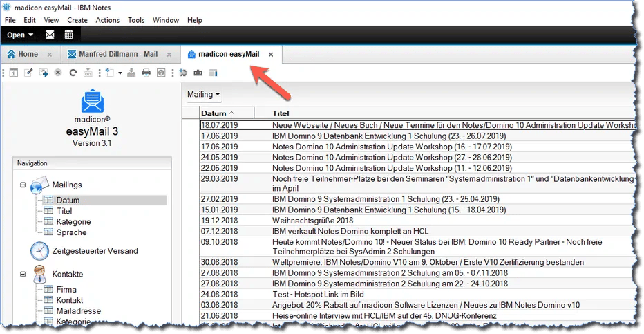This screenshot has width=644, height=334.
Task: Select the Weihnachtsgrüße 2018 row
Action: point(417,220)
